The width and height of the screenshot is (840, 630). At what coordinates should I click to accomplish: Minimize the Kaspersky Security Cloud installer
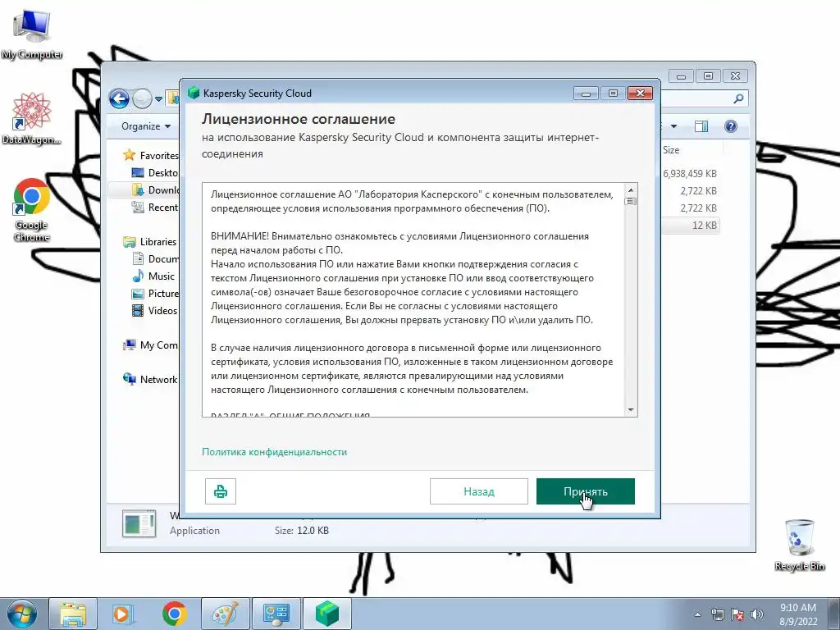click(x=586, y=94)
